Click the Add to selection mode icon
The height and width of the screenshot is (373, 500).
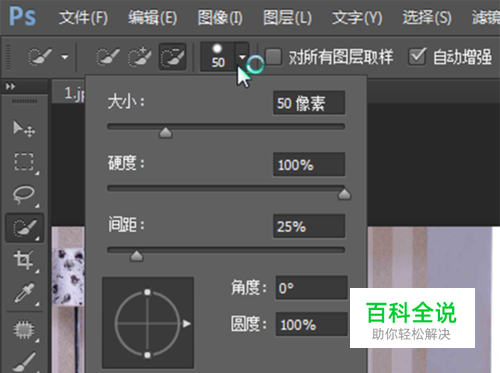coord(140,57)
